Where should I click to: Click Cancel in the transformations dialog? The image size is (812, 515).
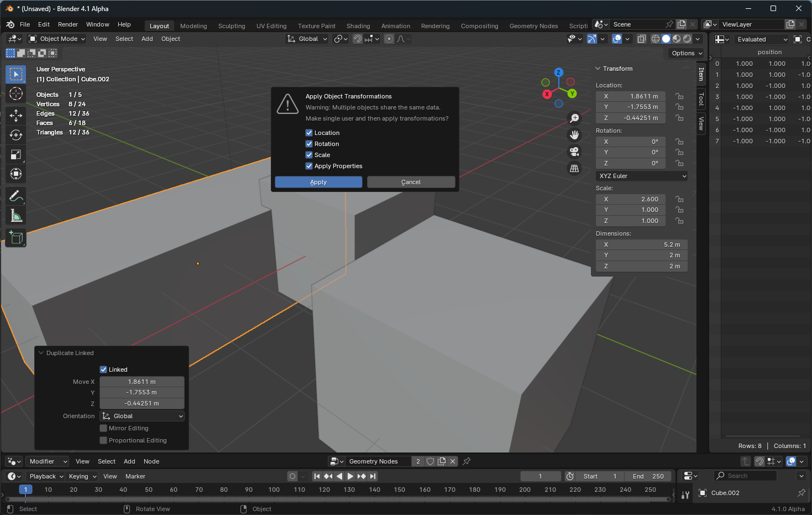point(411,182)
